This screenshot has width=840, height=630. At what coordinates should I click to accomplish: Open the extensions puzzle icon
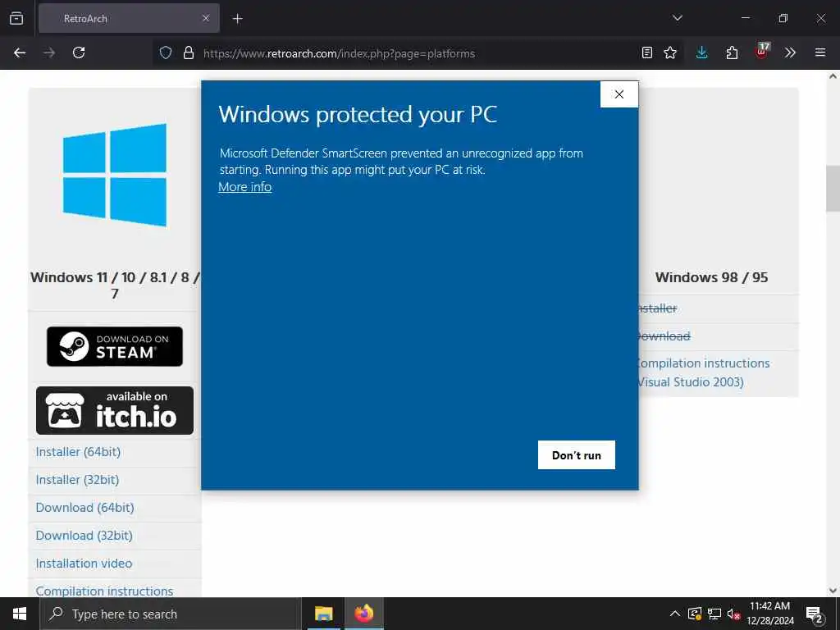pyautogui.click(x=732, y=52)
